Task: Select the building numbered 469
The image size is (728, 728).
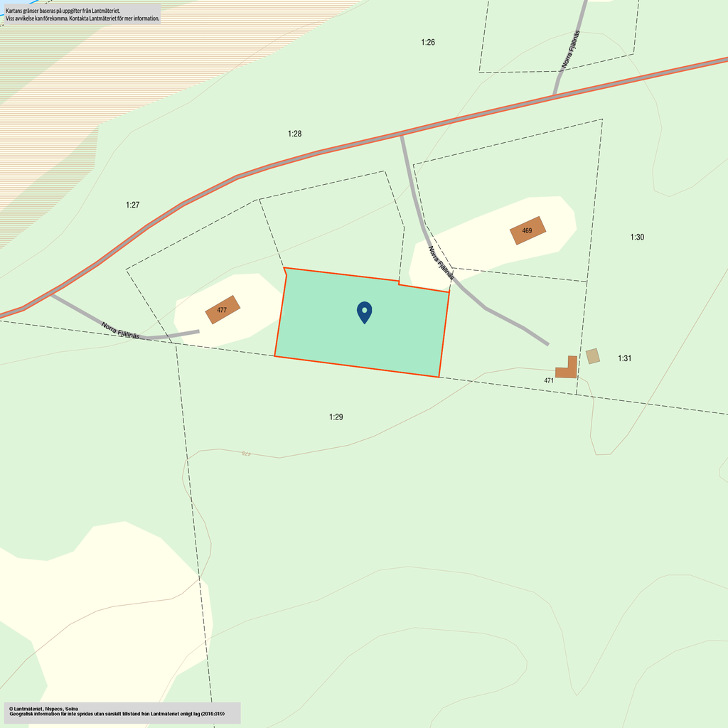Action: [528, 230]
